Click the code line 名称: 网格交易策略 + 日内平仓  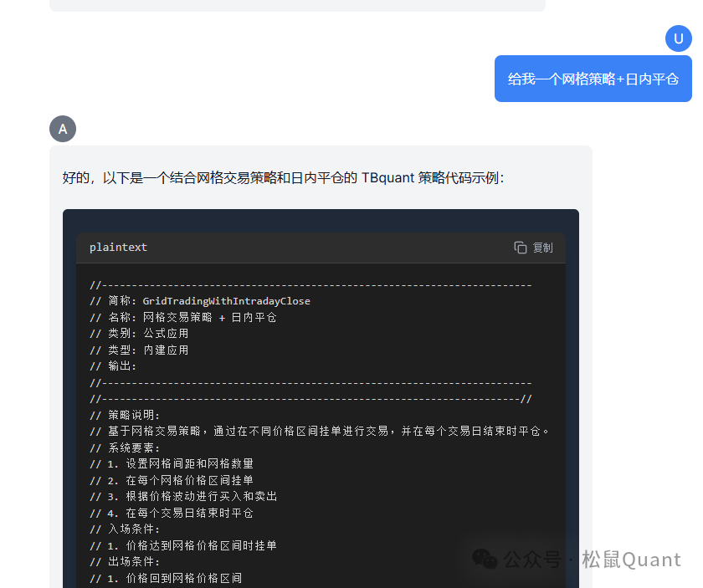click(183, 317)
